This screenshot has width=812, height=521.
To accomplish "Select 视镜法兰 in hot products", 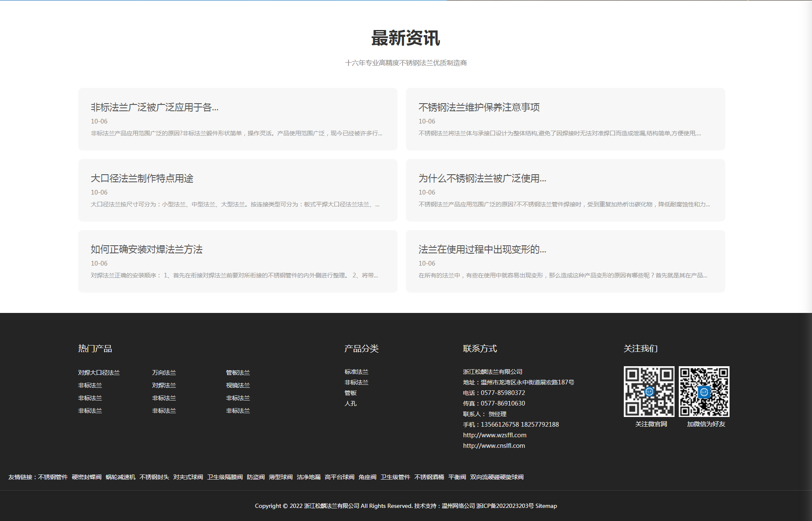I will 238,385.
